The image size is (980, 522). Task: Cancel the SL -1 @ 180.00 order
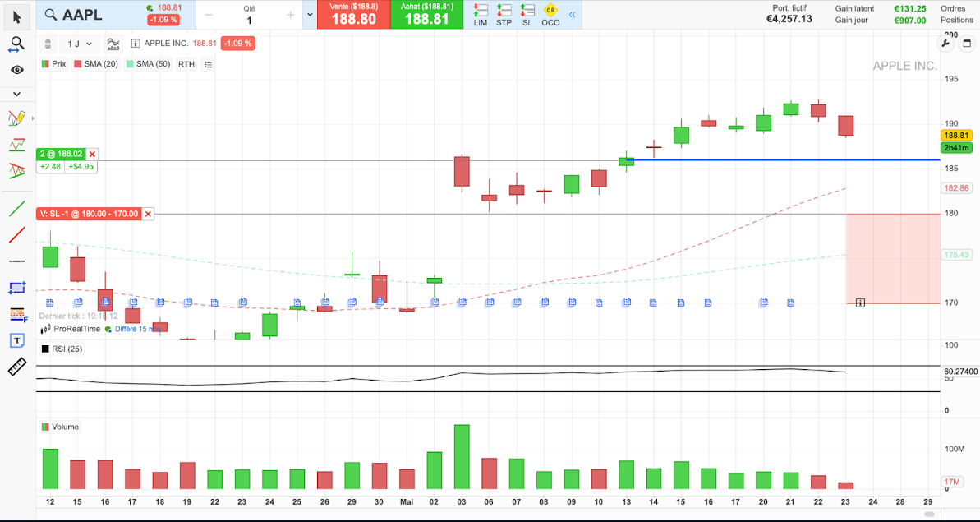tap(148, 214)
